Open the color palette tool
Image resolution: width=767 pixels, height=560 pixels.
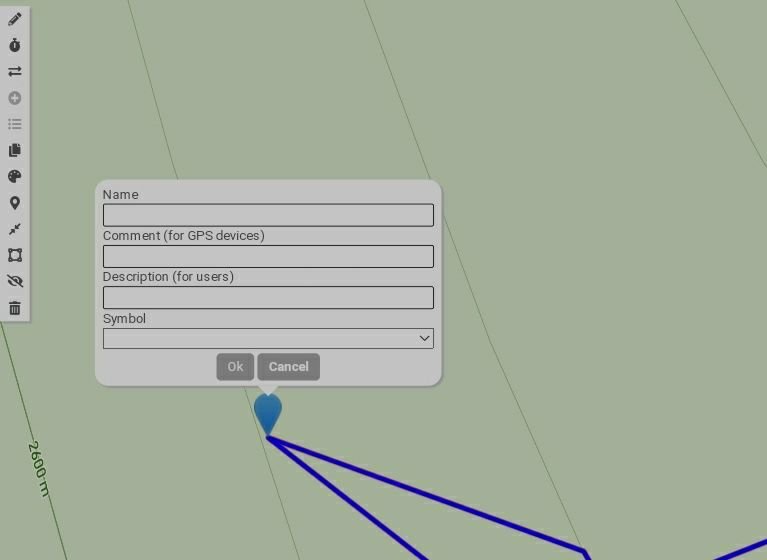click(x=15, y=177)
